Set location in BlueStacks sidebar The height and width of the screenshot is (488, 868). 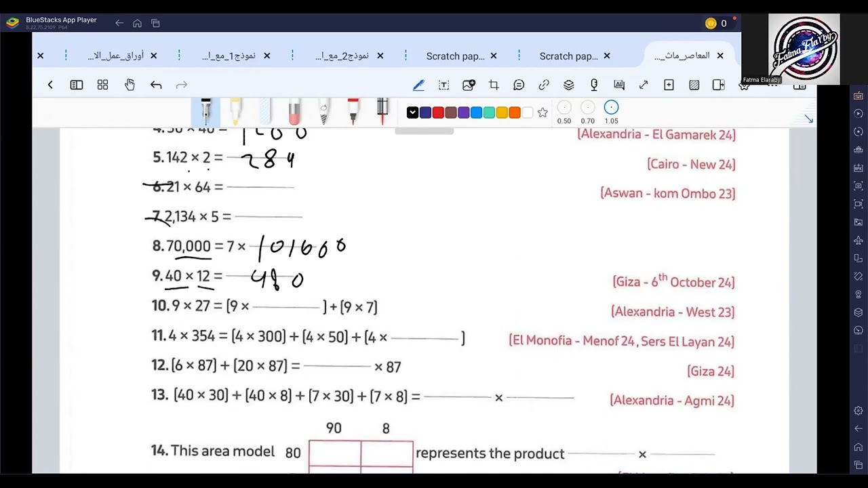[x=859, y=294]
